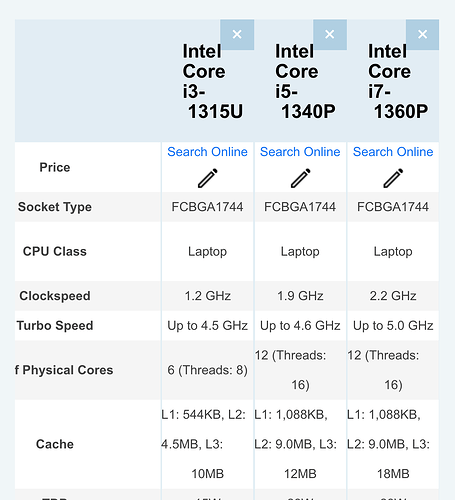Edit the i7-1360P price using pencil icon

(x=393, y=178)
